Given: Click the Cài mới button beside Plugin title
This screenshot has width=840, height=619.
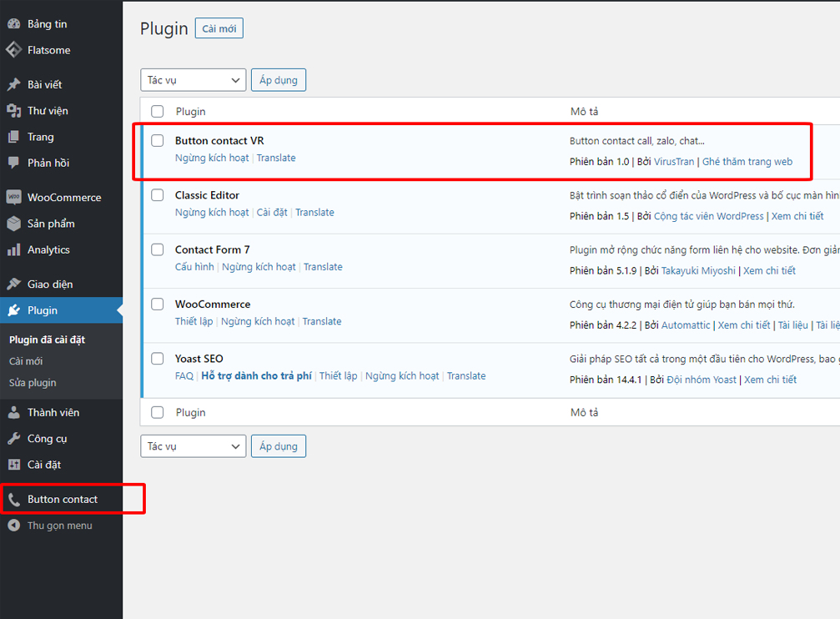Looking at the screenshot, I should coord(219,28).
